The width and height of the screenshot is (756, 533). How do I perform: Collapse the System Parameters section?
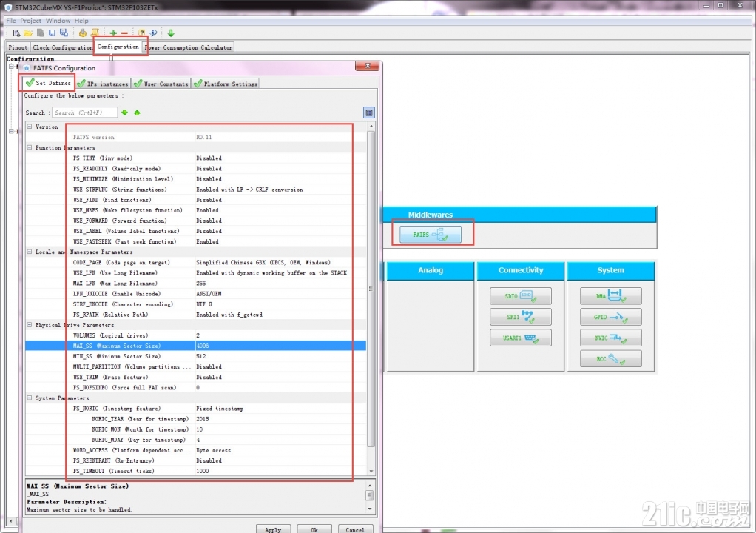coord(30,398)
